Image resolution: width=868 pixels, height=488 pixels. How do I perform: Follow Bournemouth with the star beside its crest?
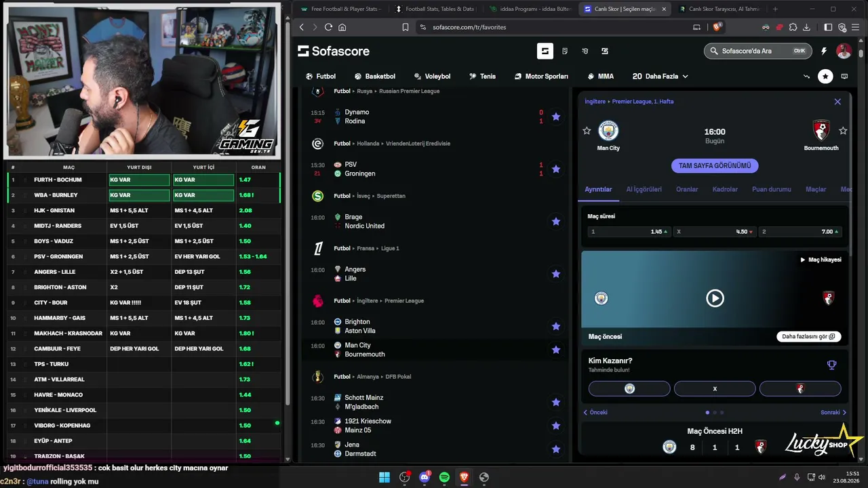[x=843, y=131]
